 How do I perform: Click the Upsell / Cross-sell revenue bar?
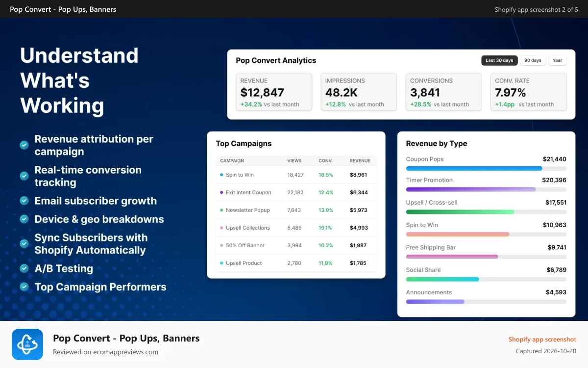(486, 212)
